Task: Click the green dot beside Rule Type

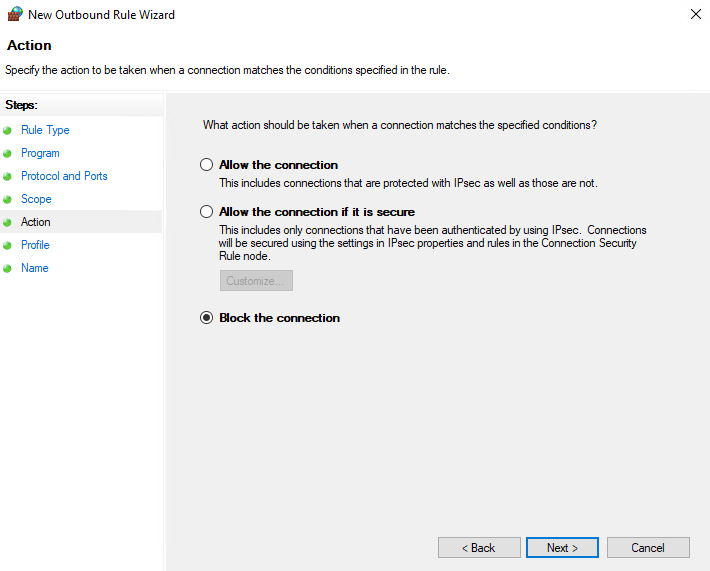Action: pos(8,131)
